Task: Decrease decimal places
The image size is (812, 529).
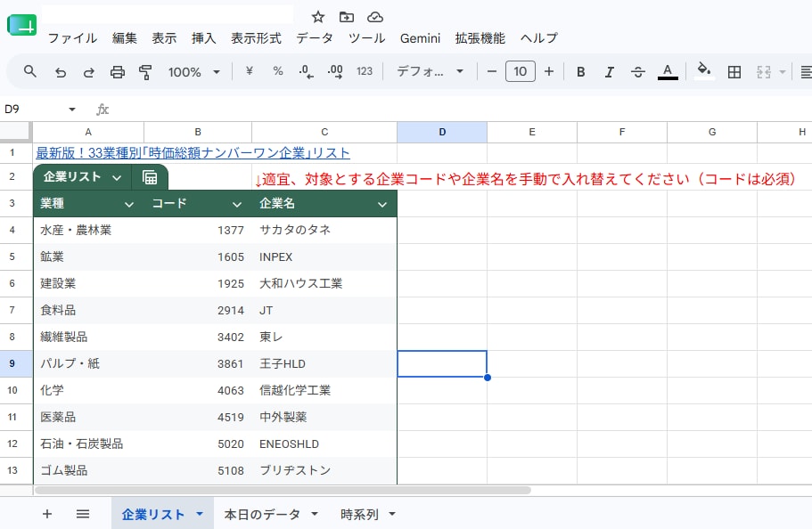Action: coord(306,71)
